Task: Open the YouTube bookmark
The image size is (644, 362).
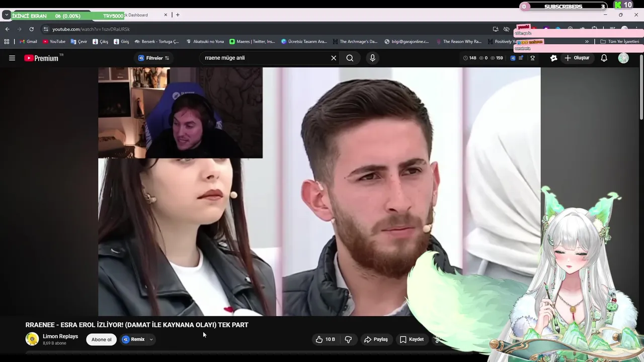Action: (54, 42)
